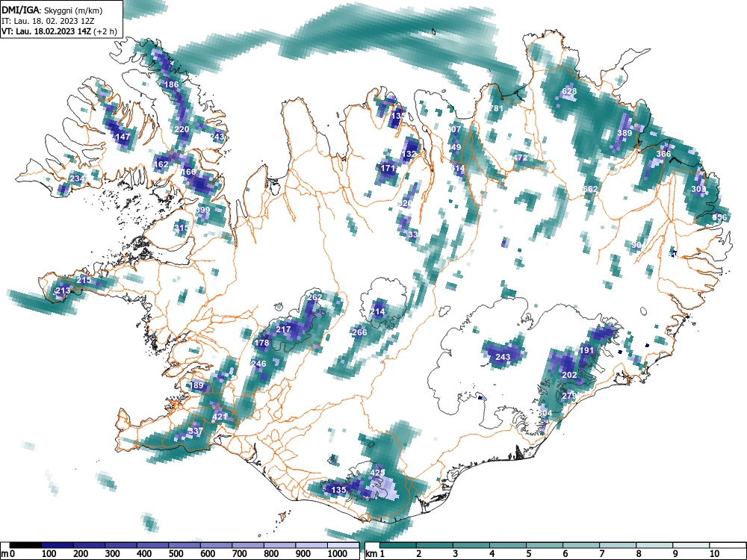Click the visibility value 186
Image resolution: width=747 pixels, height=560 pixels.
(171, 84)
